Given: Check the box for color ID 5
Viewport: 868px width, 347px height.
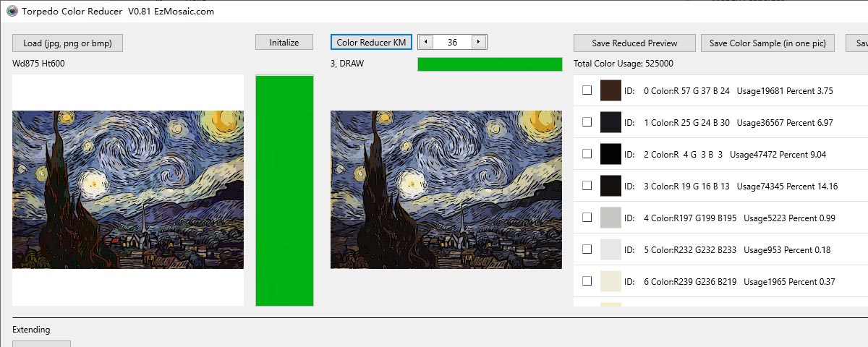Looking at the screenshot, I should 587,249.
